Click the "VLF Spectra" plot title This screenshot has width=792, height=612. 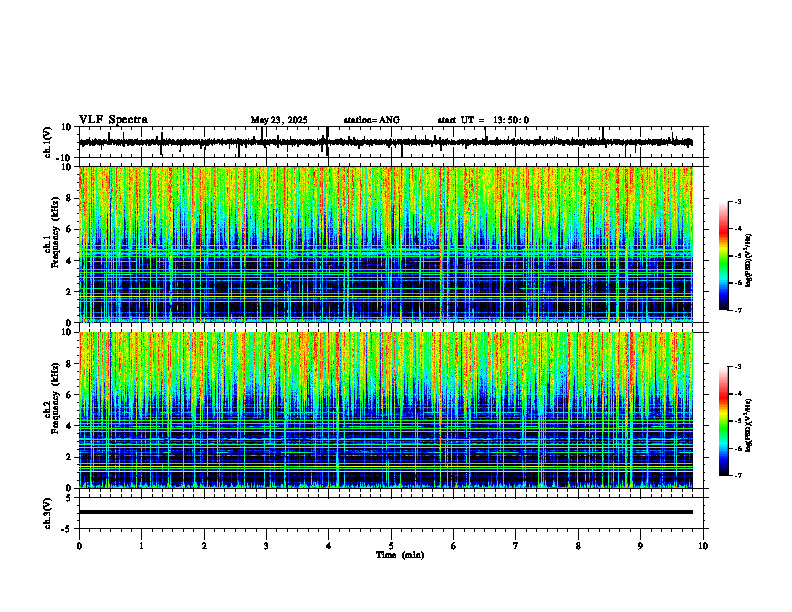click(113, 120)
